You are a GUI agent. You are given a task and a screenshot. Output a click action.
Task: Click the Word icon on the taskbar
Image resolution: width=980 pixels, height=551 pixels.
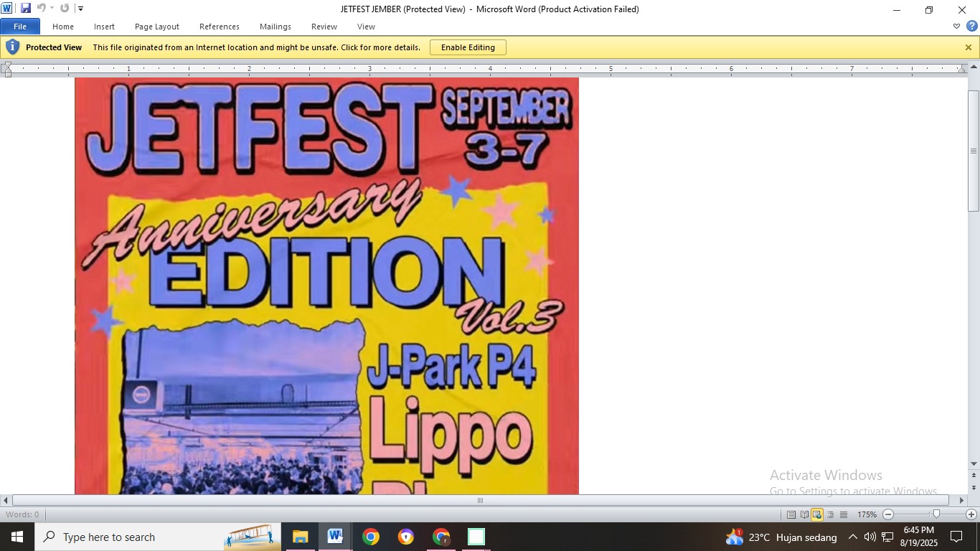pyautogui.click(x=335, y=537)
